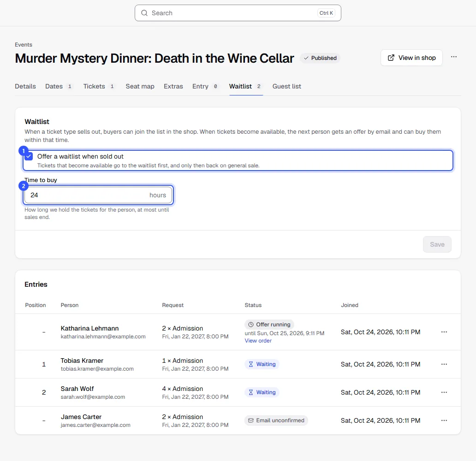Open row actions for Katharina Lehmann
476x461 pixels.
pos(444,332)
